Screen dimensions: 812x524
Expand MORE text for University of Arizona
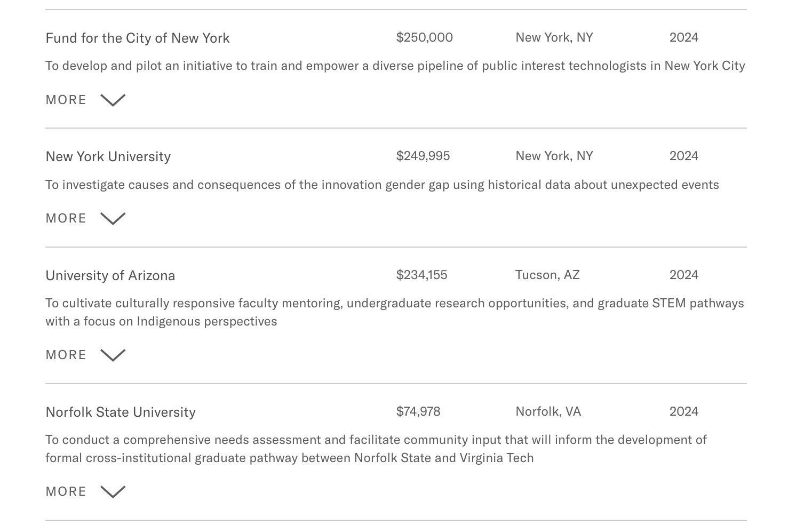(66, 355)
